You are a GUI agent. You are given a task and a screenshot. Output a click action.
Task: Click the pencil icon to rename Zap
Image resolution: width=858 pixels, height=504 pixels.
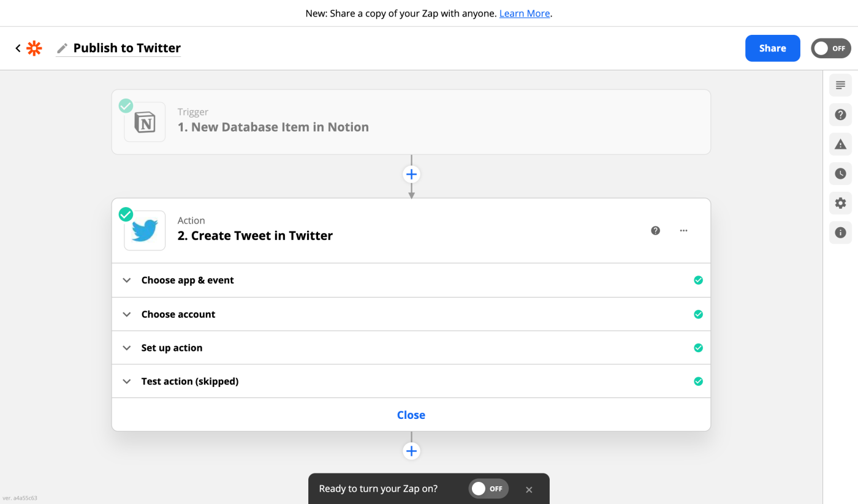point(62,48)
